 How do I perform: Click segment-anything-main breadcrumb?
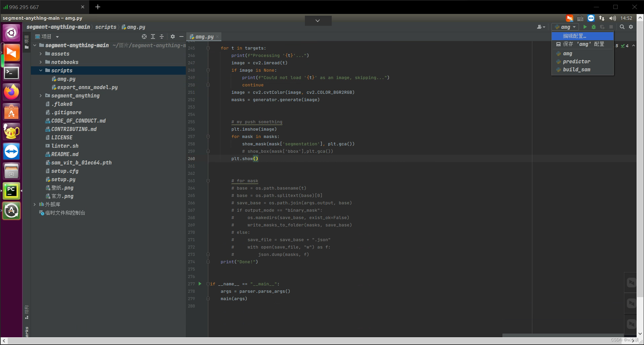[x=58, y=27]
